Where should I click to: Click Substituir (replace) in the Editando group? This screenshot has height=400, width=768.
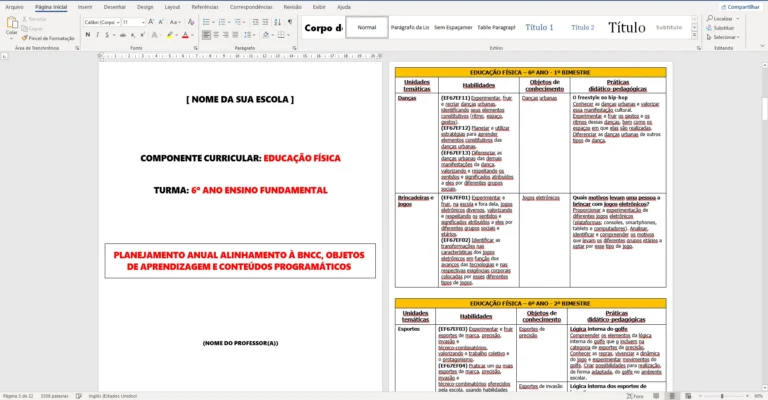(720, 28)
